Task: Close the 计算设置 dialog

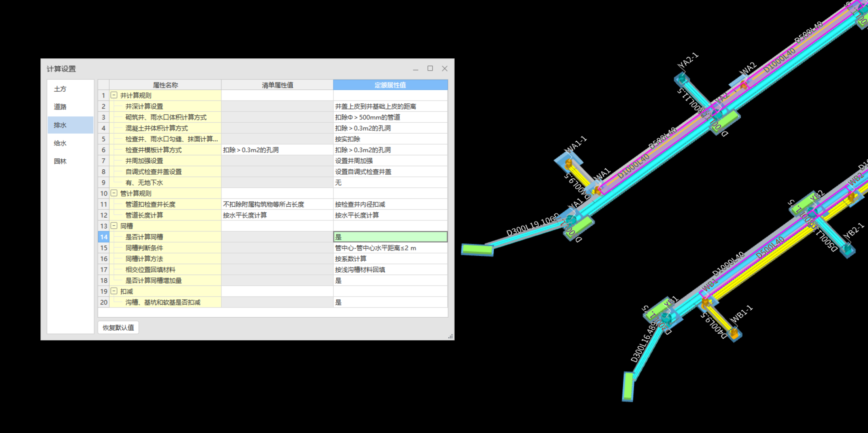Action: pos(445,68)
